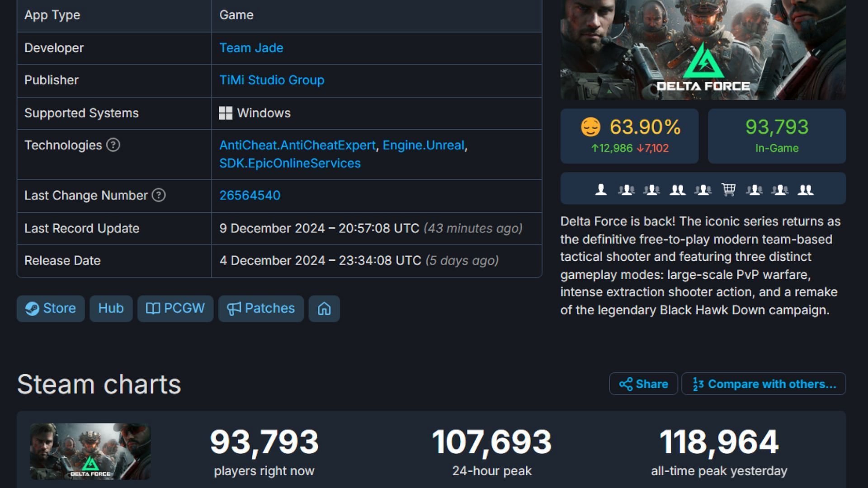Click the Release Date timestamp value

click(x=359, y=261)
